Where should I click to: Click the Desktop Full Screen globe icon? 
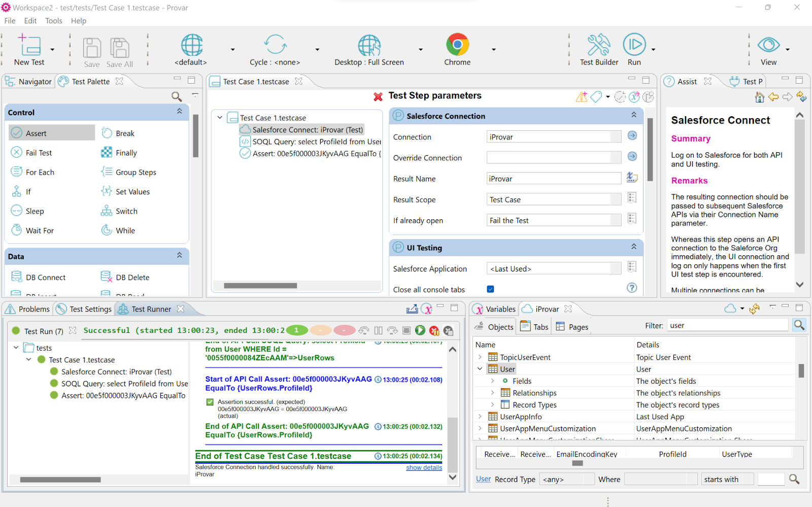(369, 45)
